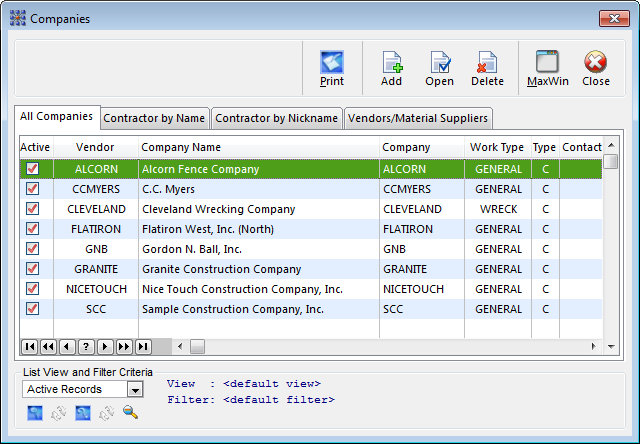640x444 pixels.
Task: Jump to the last record navigation button
Action: coord(143,347)
